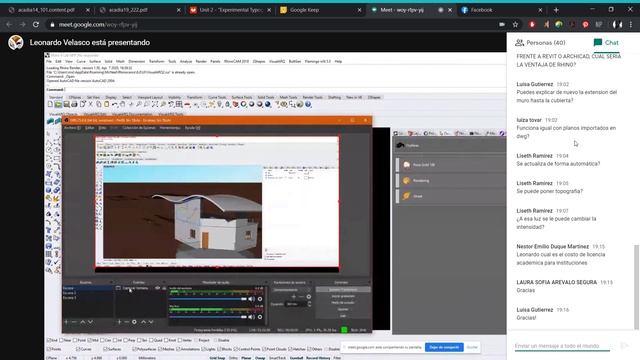Click the Save icon in Rhino toolbar
The height and width of the screenshot is (360, 640).
(x=66, y=104)
